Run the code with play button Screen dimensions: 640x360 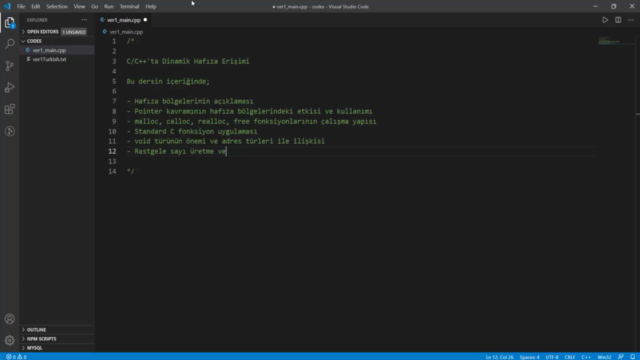[605, 20]
